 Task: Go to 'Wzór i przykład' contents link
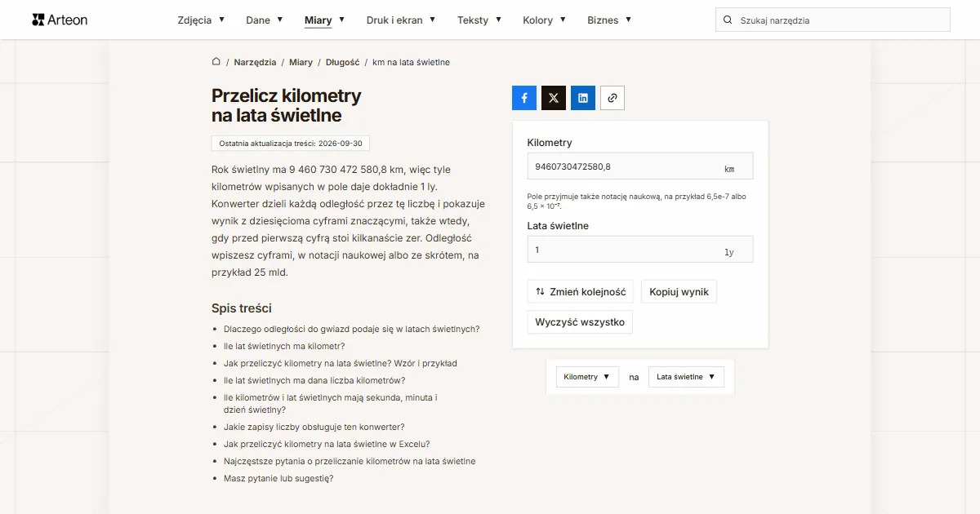pos(341,364)
